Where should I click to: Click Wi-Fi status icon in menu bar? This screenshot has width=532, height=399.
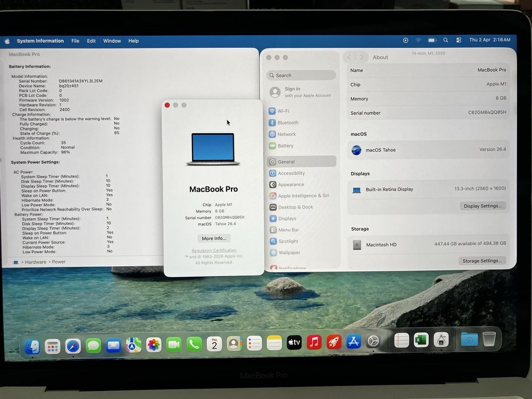[419, 40]
